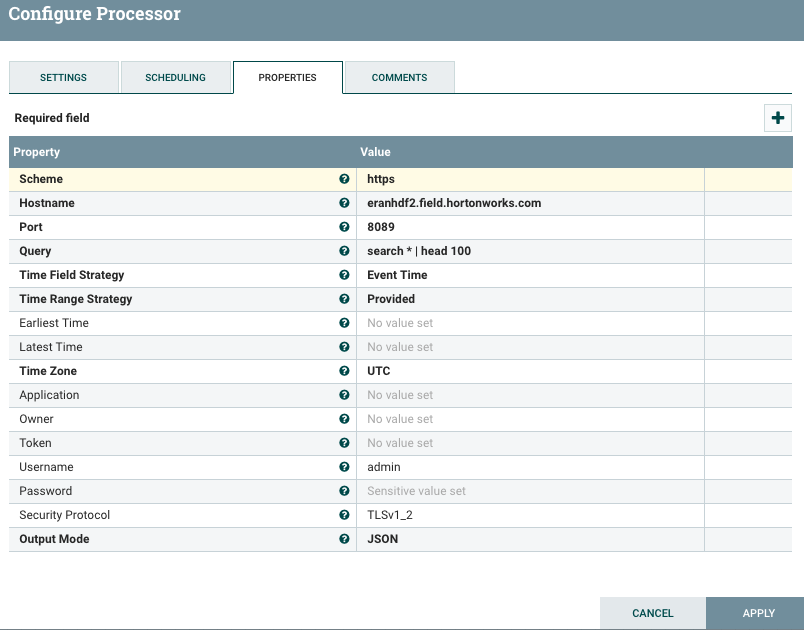Viewport: 804px width, 630px height.
Task: View help for the Query property
Action: [344, 251]
